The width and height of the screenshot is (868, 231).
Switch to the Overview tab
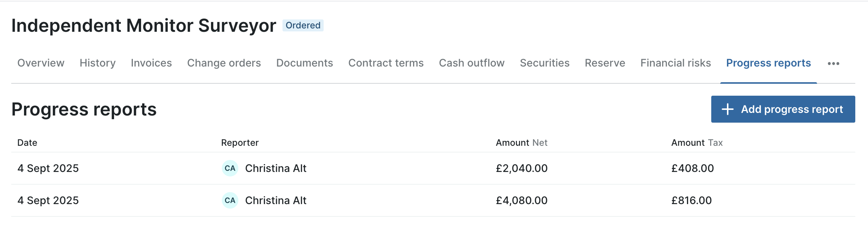point(41,63)
